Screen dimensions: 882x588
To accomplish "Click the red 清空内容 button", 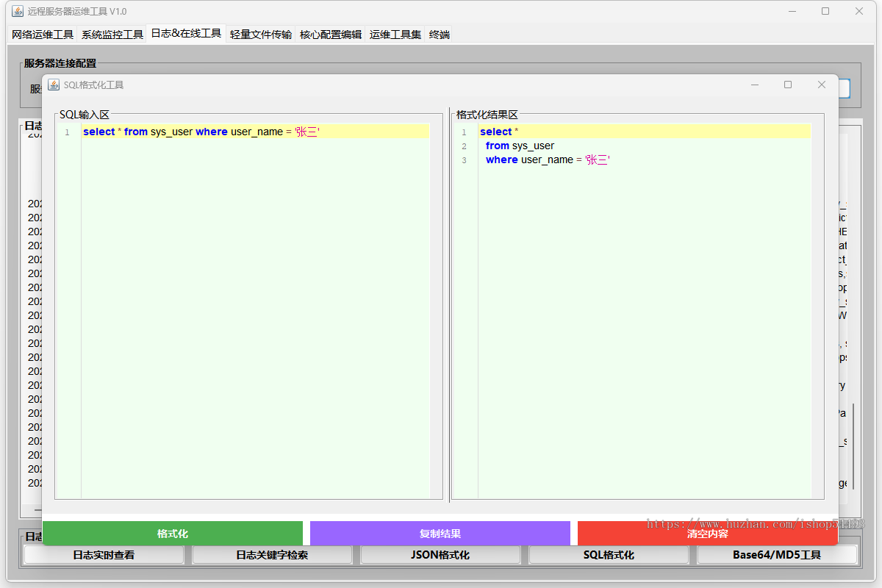I will pos(707,534).
